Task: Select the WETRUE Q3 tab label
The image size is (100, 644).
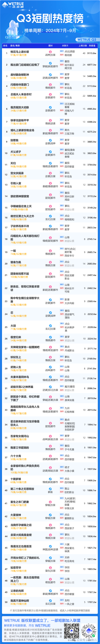Action: [x=86, y=40]
